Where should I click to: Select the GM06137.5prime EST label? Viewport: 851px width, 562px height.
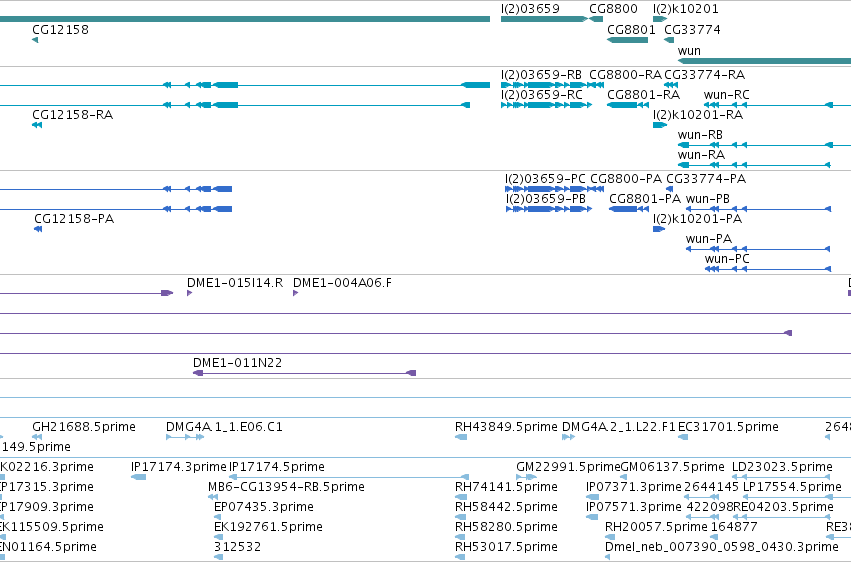click(x=672, y=467)
